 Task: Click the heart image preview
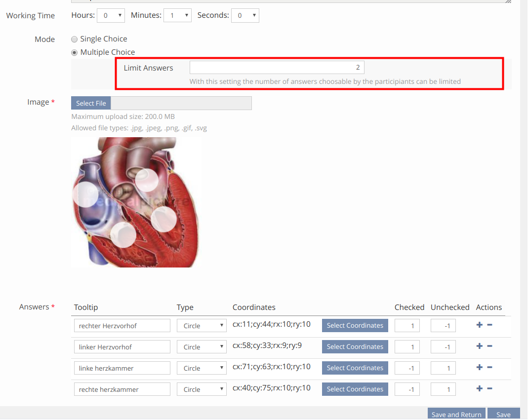click(136, 202)
